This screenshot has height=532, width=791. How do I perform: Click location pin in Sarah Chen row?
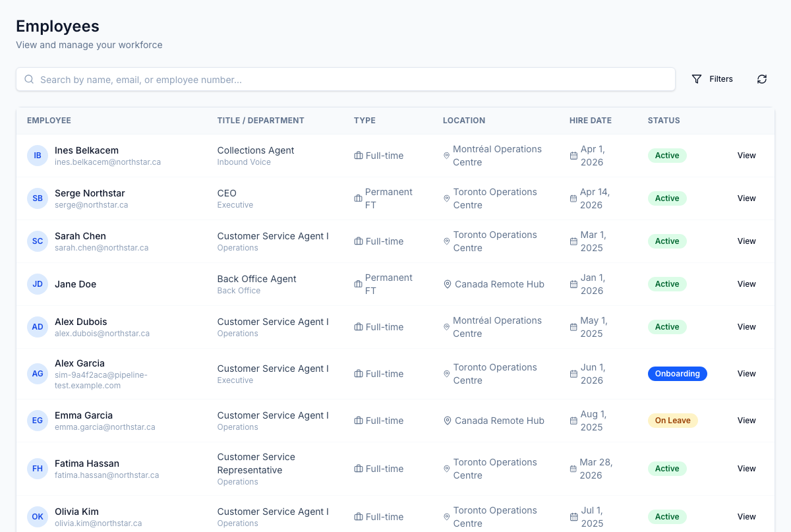pos(447,241)
